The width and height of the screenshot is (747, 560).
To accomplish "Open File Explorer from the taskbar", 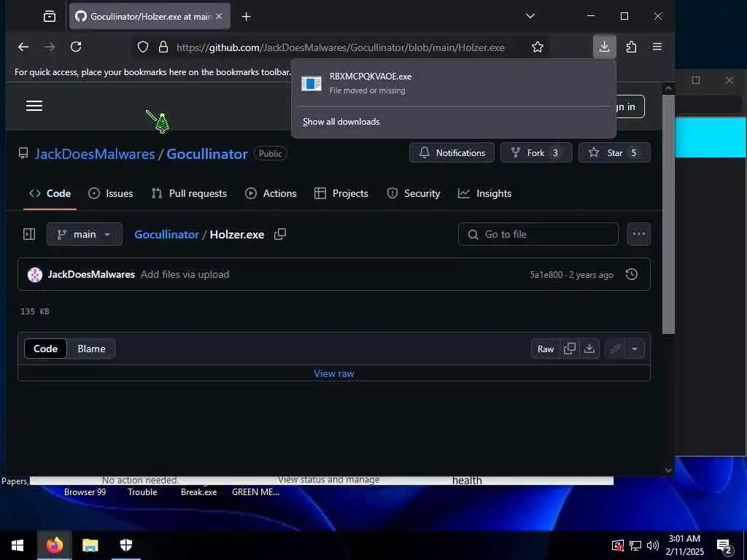I will (x=90, y=545).
